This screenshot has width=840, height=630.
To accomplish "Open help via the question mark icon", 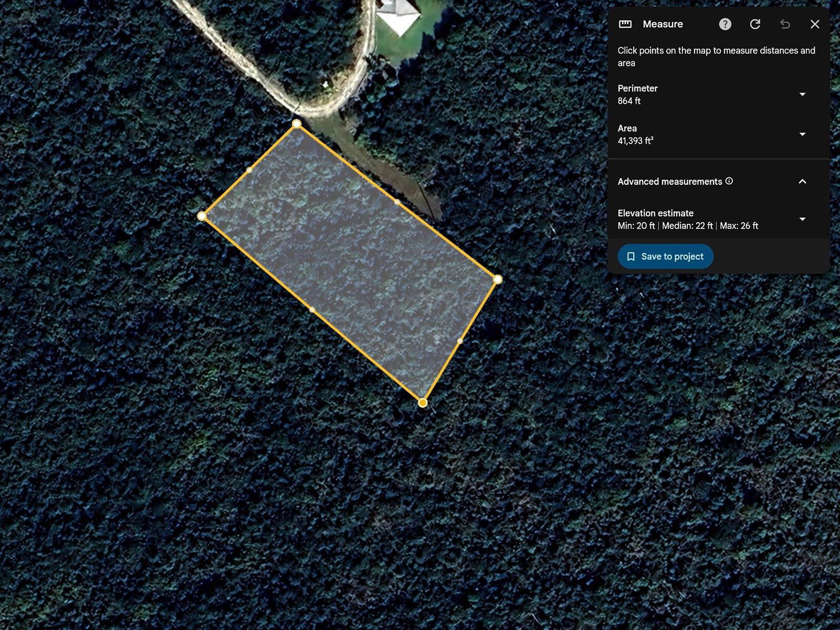I will [x=725, y=24].
